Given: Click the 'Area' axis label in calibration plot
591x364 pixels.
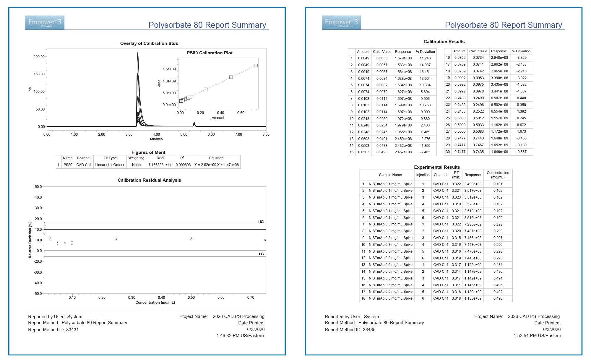Looking at the screenshot, I should [x=159, y=83].
